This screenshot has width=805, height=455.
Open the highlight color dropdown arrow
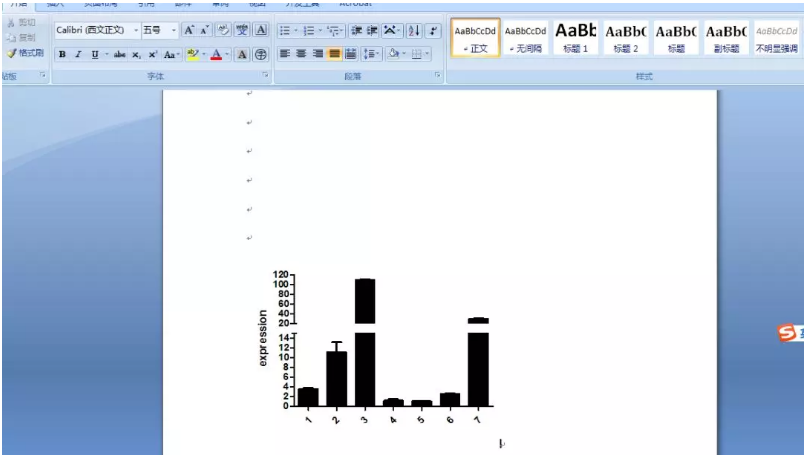(x=204, y=54)
